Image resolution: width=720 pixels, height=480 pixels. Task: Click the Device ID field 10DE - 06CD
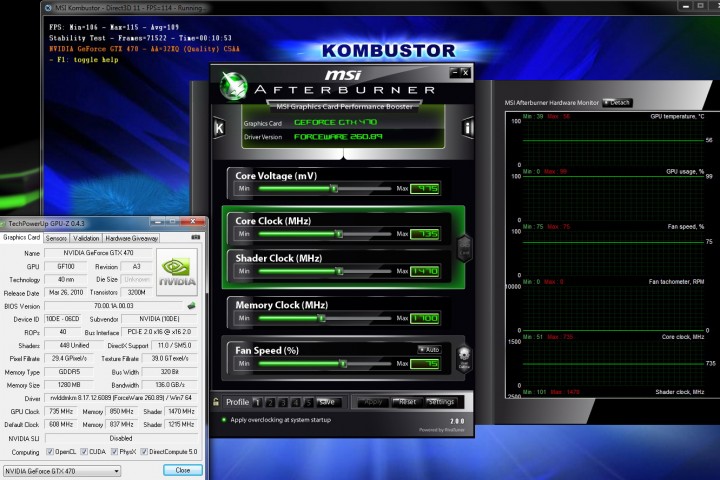[63, 319]
